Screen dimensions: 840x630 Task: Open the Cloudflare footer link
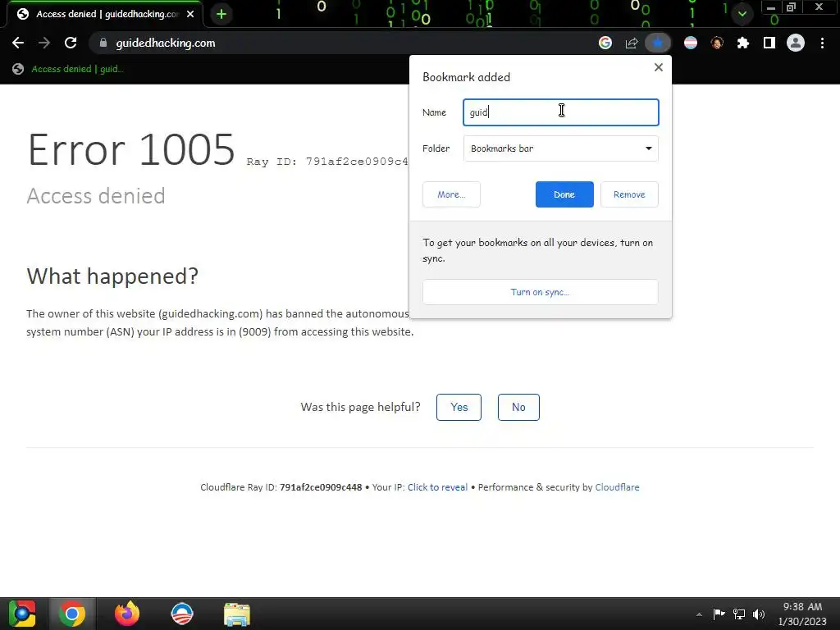(617, 487)
